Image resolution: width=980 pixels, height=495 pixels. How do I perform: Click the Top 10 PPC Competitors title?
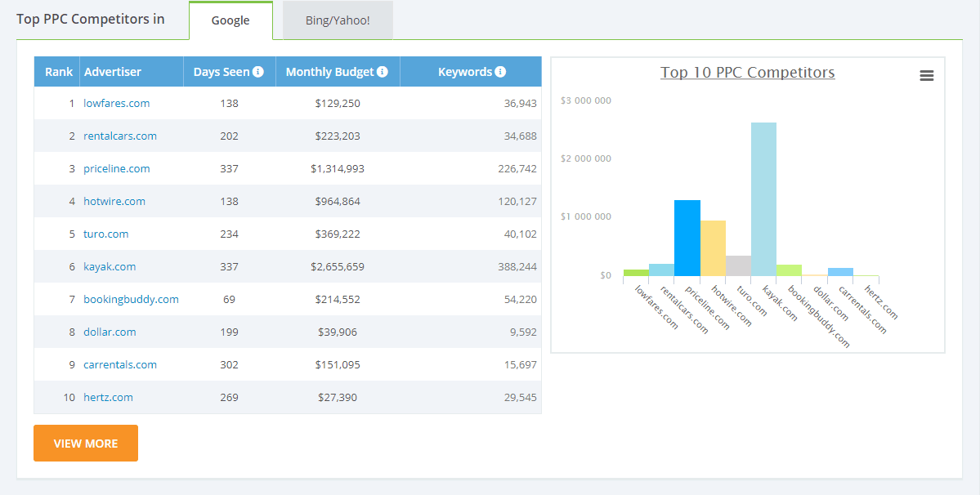(x=747, y=73)
